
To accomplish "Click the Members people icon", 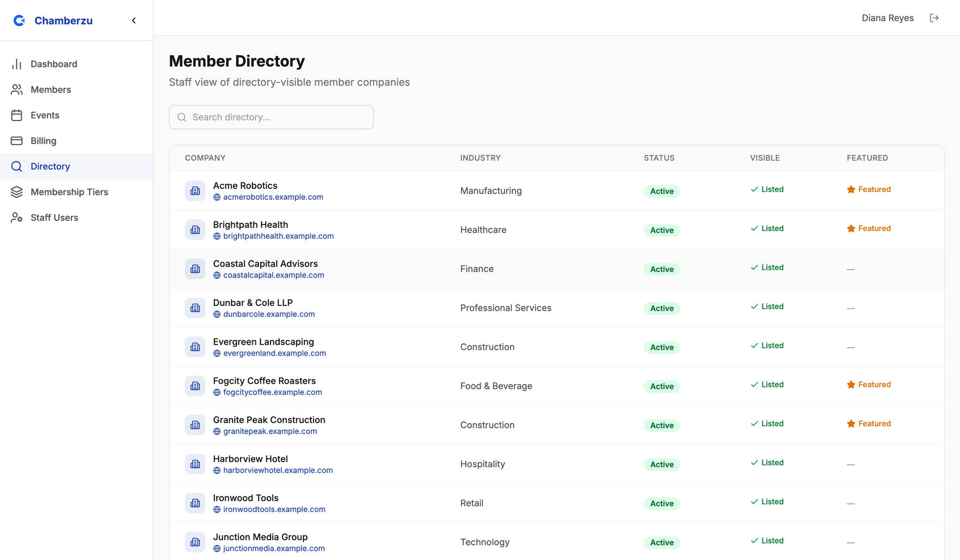I will pos(17,89).
